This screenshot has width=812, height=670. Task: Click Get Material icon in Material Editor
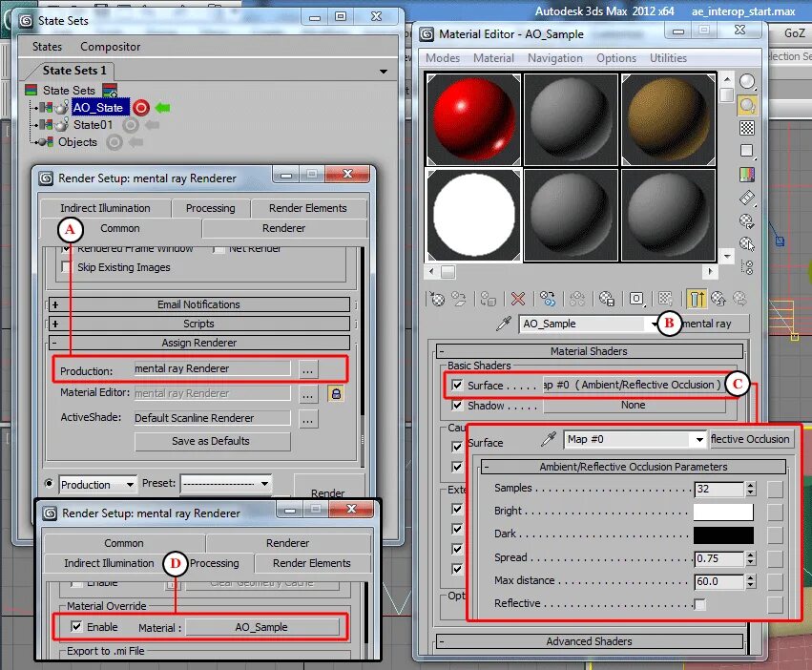[x=438, y=299]
